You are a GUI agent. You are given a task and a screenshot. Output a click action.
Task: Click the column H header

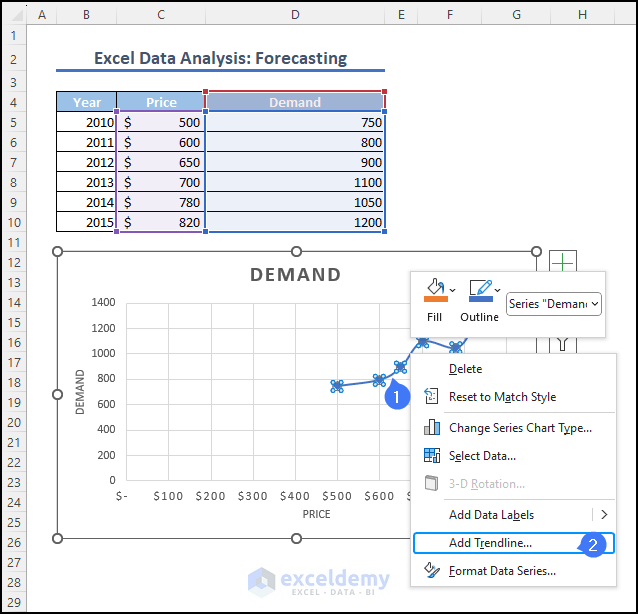(582, 15)
